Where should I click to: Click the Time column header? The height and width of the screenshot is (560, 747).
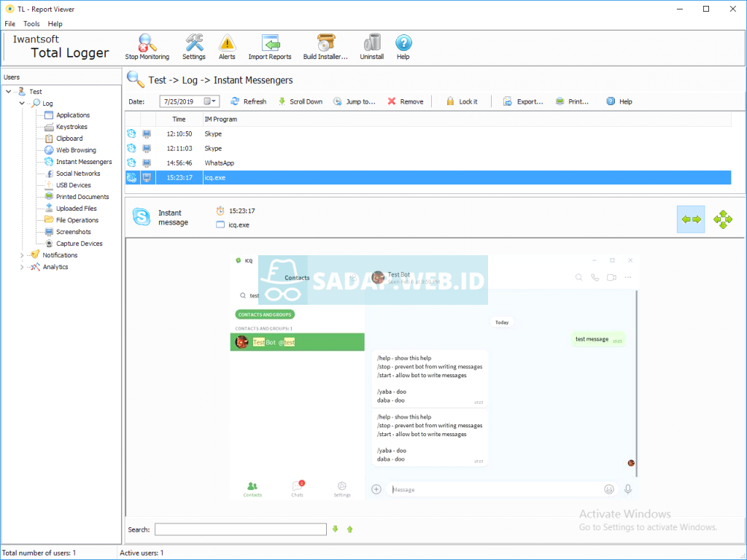point(179,119)
